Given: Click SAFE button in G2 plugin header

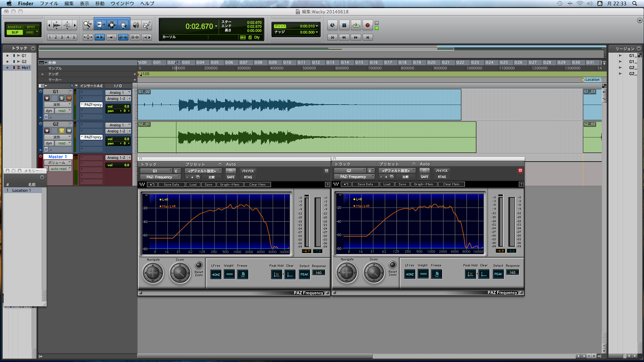Looking at the screenshot, I should click(425, 177).
